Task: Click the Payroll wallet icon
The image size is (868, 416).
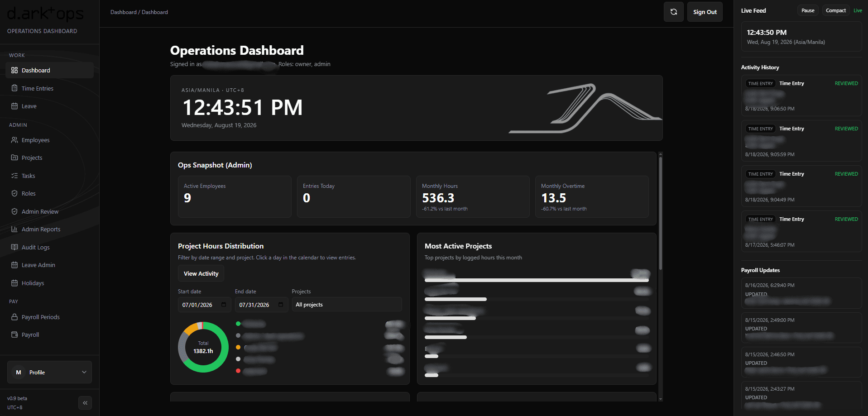Action: pyautogui.click(x=14, y=335)
